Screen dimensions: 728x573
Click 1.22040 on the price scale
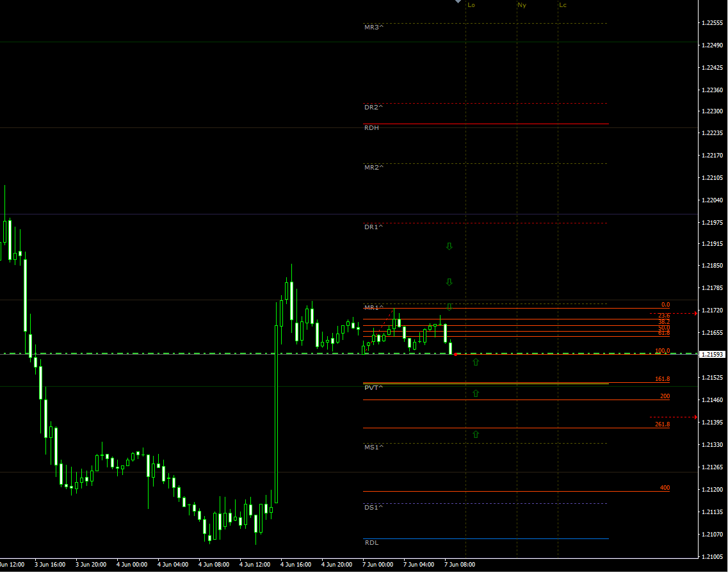[712, 200]
